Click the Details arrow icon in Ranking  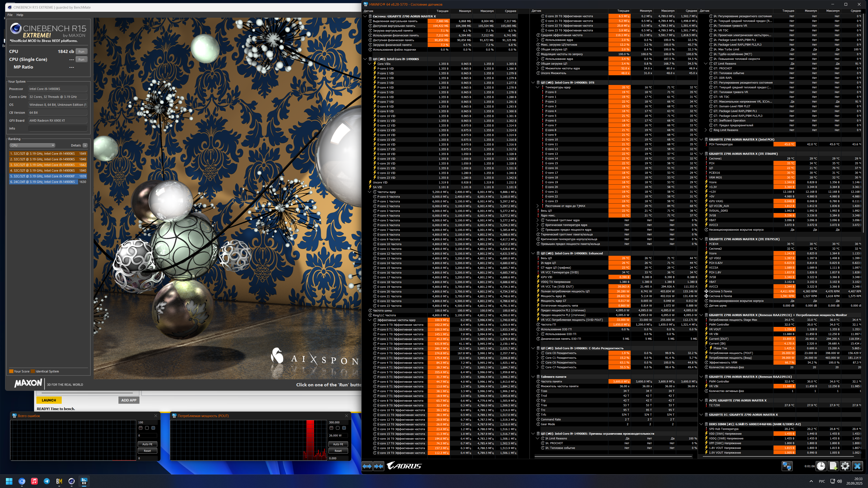[85, 145]
